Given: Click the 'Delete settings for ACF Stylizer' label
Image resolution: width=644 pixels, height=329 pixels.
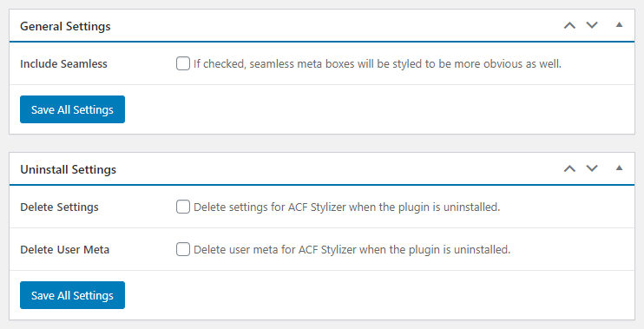Looking at the screenshot, I should (x=346, y=207).
